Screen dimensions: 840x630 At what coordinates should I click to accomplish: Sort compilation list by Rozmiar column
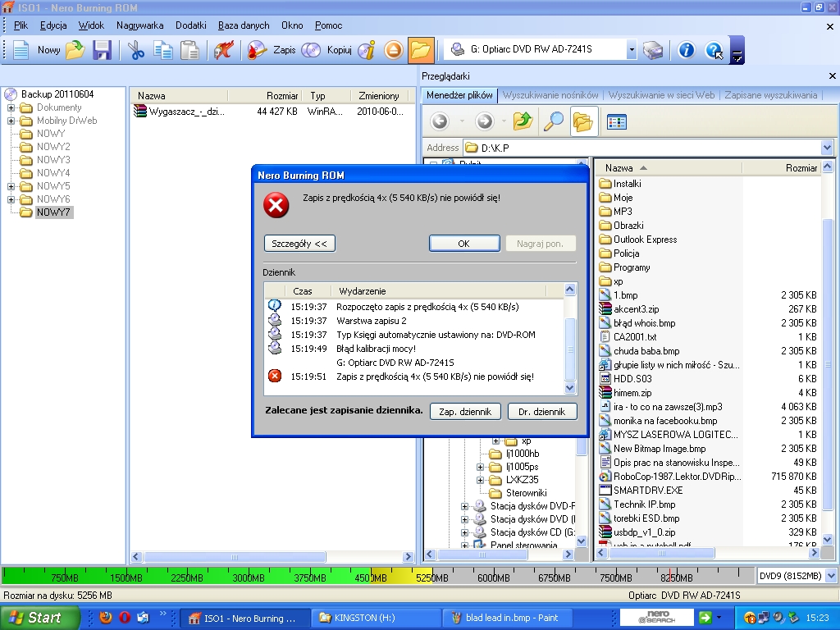pos(265,95)
